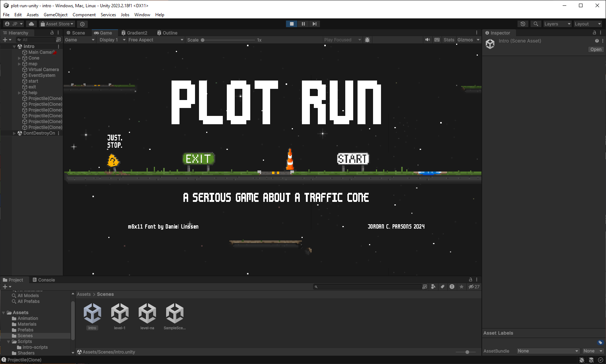Image resolution: width=606 pixels, height=364 pixels.
Task: Lock the Inspector panel
Action: point(594,32)
